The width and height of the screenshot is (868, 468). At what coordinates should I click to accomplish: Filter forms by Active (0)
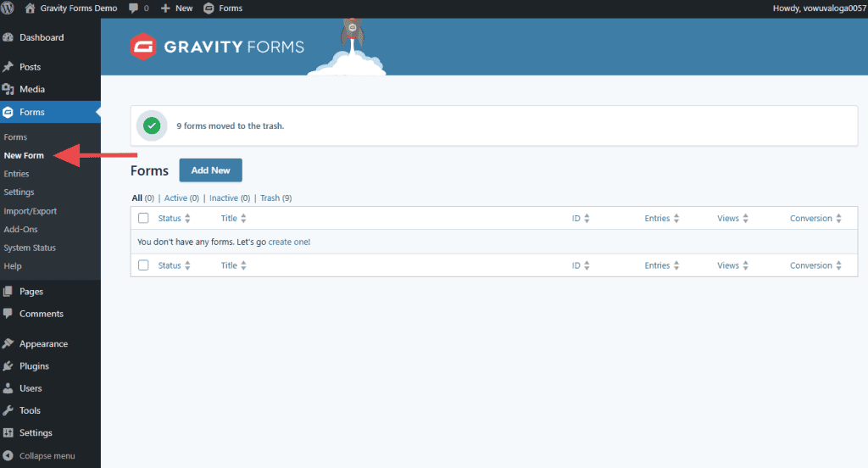pos(181,198)
